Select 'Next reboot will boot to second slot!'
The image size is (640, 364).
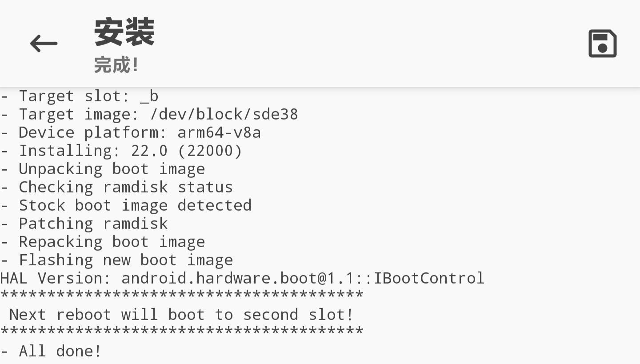point(182,315)
